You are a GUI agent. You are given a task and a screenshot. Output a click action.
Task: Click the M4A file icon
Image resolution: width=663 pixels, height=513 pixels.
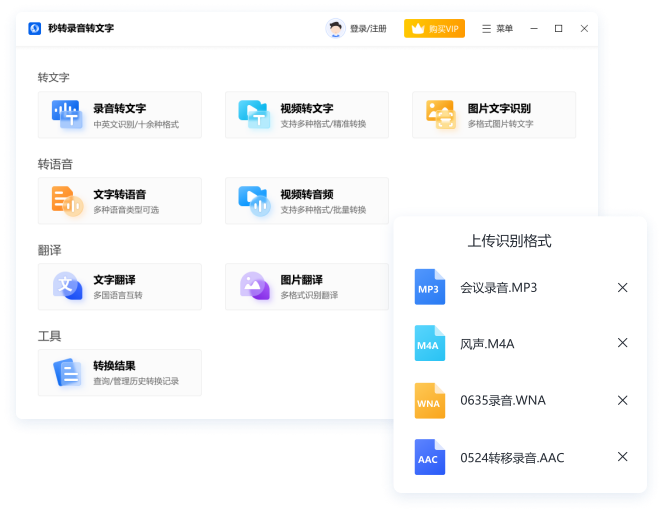pyautogui.click(x=430, y=343)
